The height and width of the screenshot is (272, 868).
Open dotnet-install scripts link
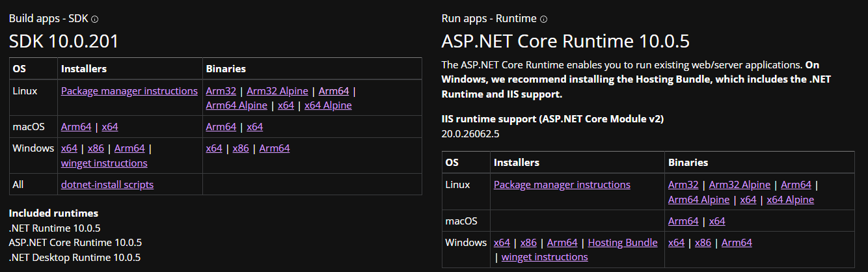point(107,185)
